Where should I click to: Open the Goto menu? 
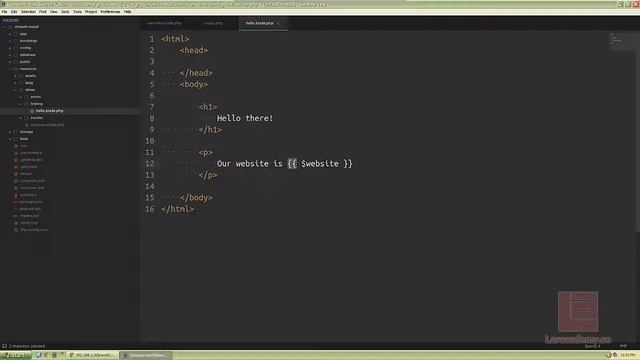(x=65, y=12)
